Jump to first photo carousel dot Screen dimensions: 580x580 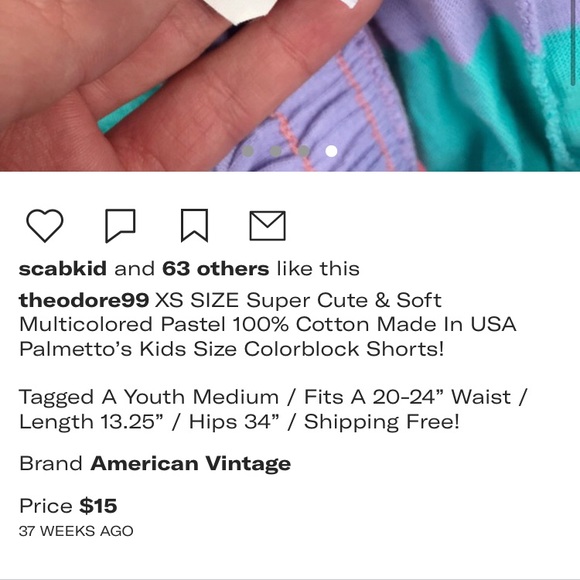pos(248,151)
